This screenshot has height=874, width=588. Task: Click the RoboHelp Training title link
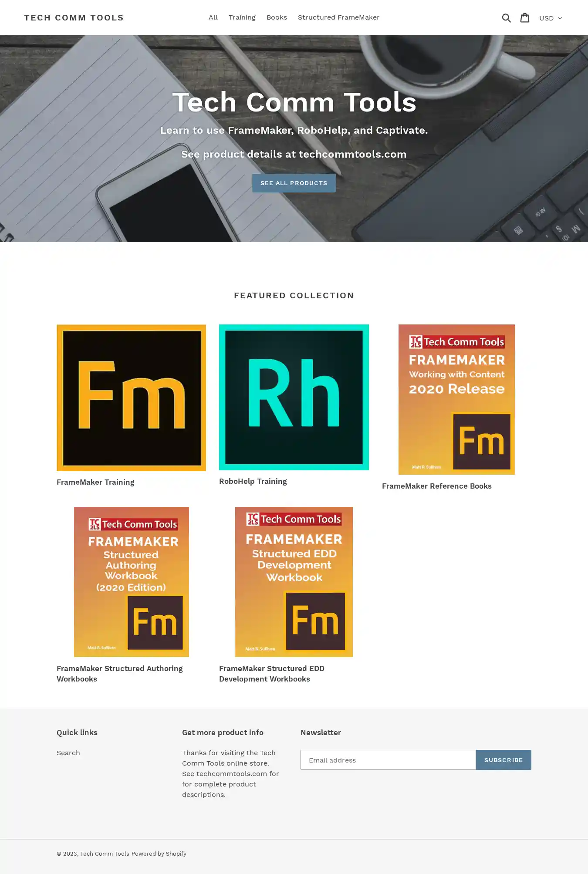[253, 481]
